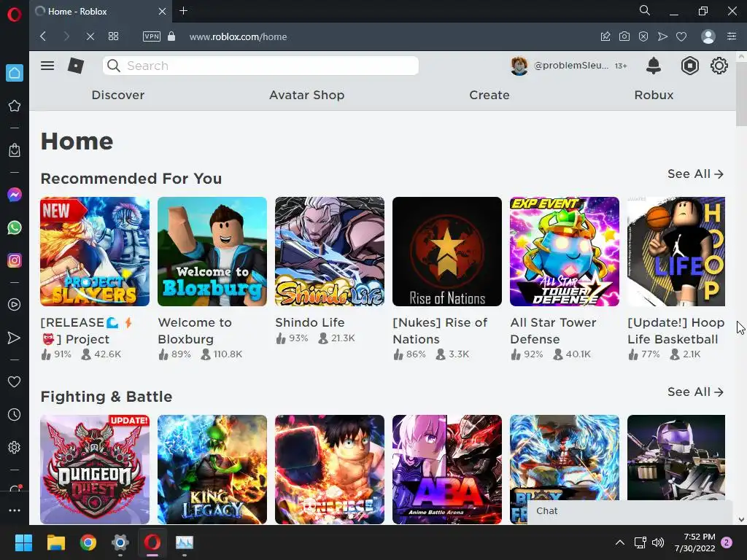747x560 pixels.
Task: Open the Chat panel bar
Action: [630, 511]
